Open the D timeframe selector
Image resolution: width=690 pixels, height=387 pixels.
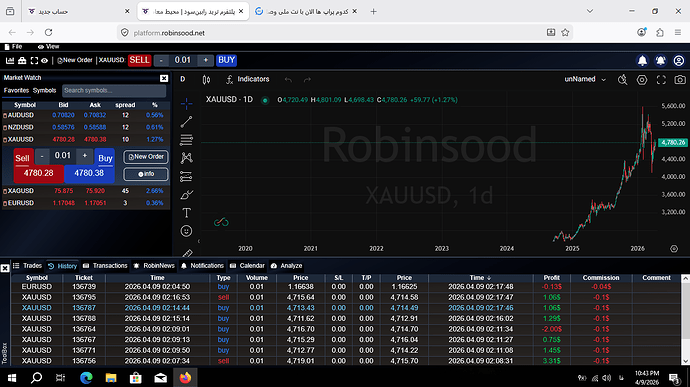pyautogui.click(x=183, y=80)
